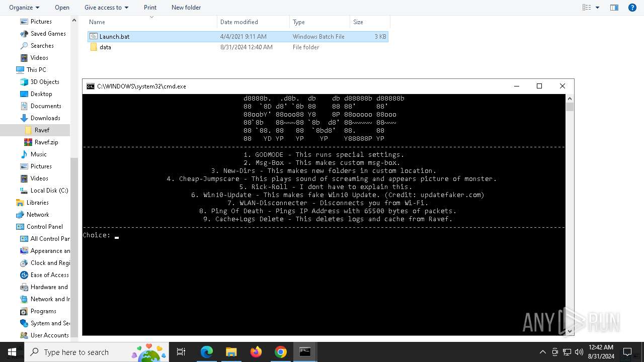The image size is (644, 362).
Task: Open File Explorer taskbar icon
Action: [231, 352]
